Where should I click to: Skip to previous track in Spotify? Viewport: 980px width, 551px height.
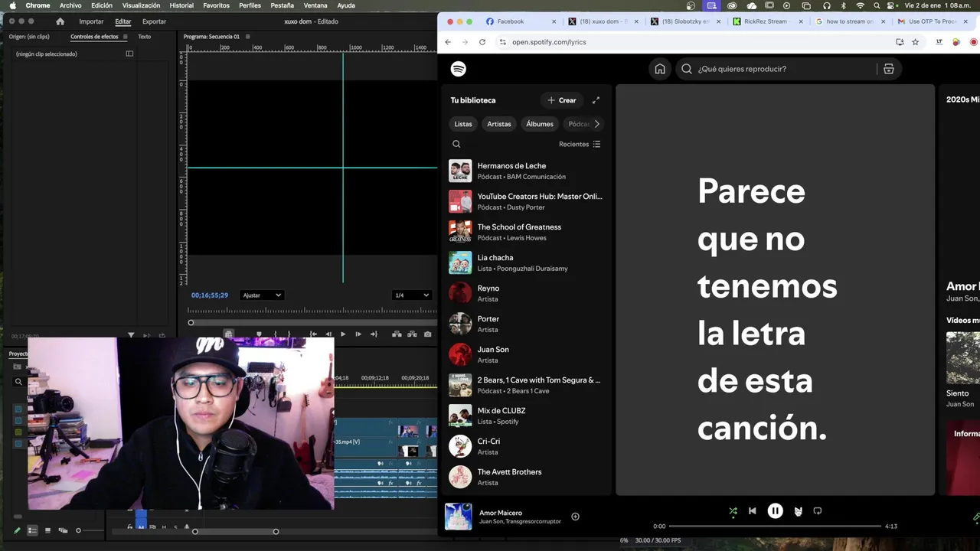click(752, 510)
